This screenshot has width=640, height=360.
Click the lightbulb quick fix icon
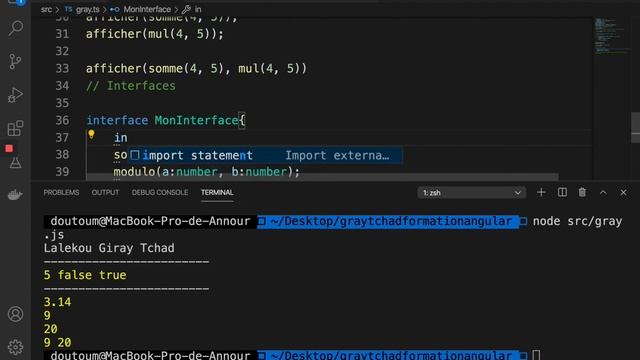click(x=91, y=134)
